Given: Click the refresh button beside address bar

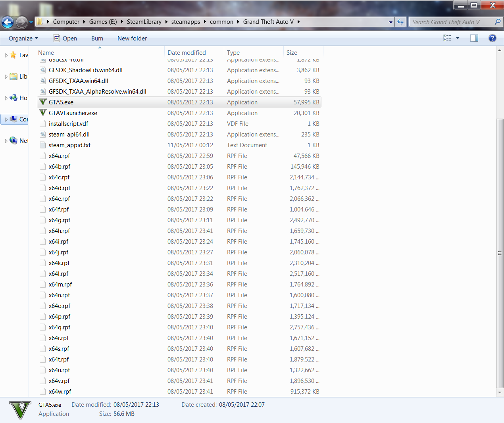Looking at the screenshot, I should [x=400, y=22].
